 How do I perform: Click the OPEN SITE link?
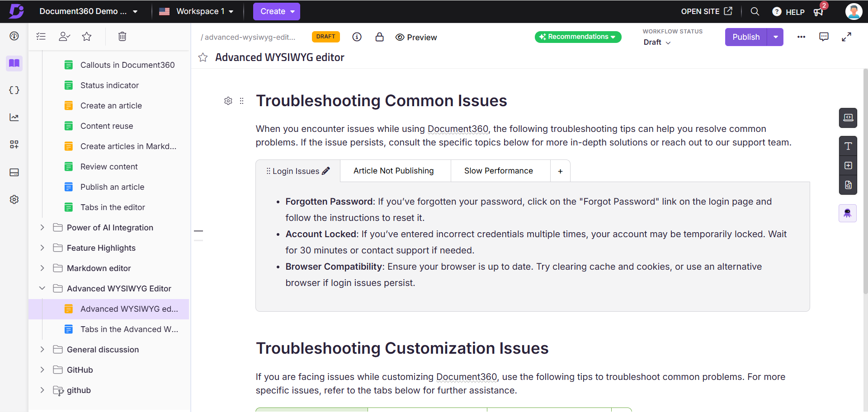pyautogui.click(x=707, y=11)
